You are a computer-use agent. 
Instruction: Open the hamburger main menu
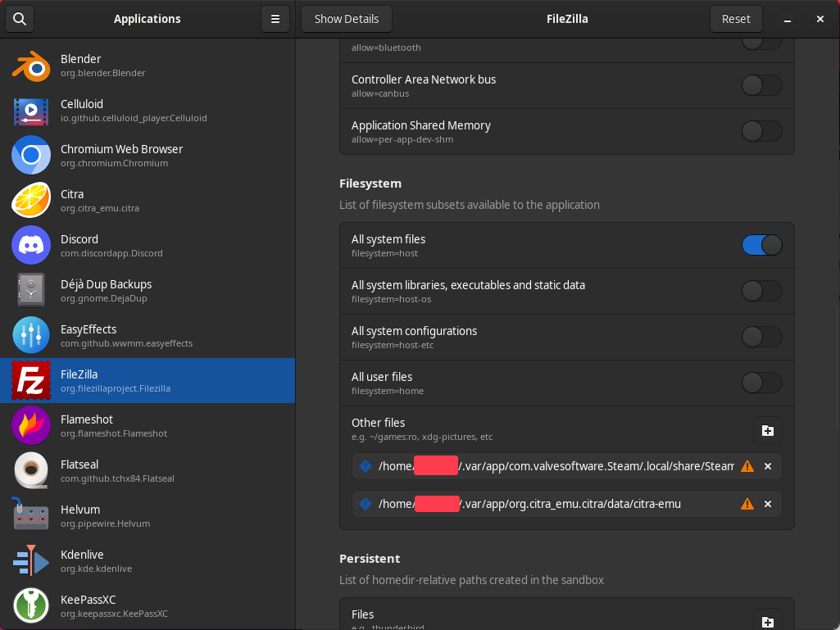[x=275, y=19]
